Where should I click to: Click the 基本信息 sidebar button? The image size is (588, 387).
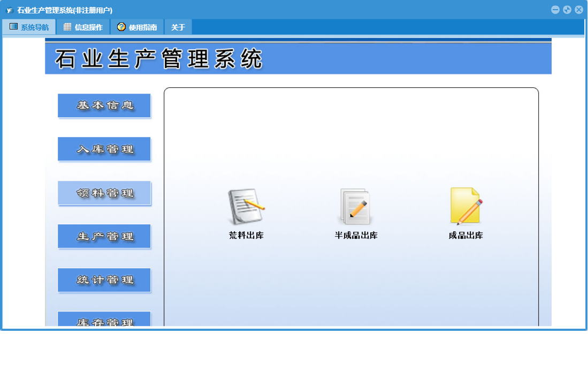tap(104, 106)
